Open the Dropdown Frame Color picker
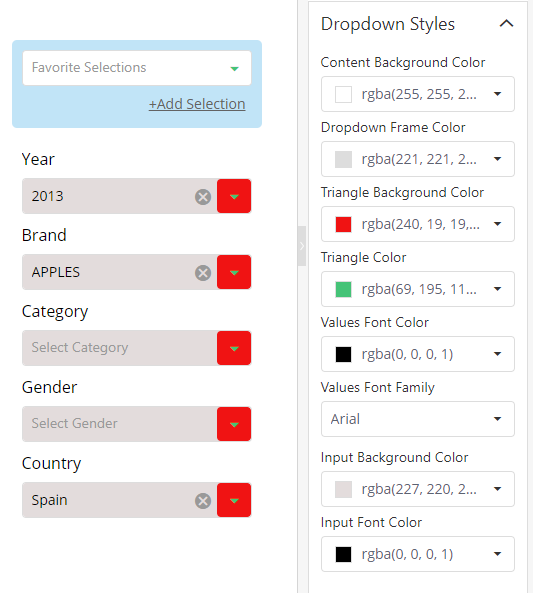 pyautogui.click(x=418, y=159)
